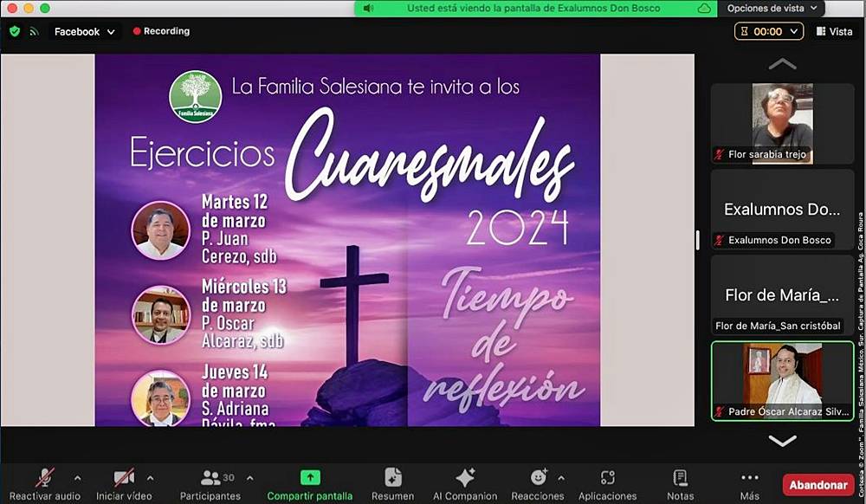Click the Reactivar audio microphone icon
This screenshot has height=504, width=866.
pyautogui.click(x=45, y=477)
